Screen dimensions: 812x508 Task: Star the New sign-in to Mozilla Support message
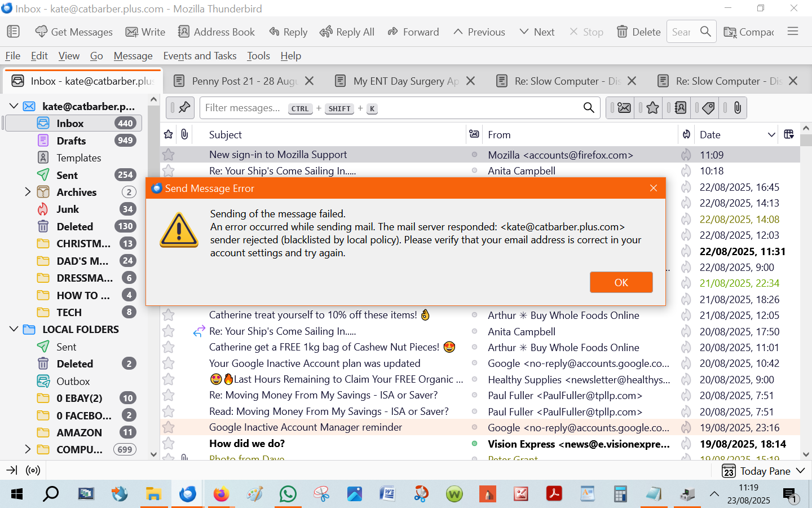pos(169,155)
